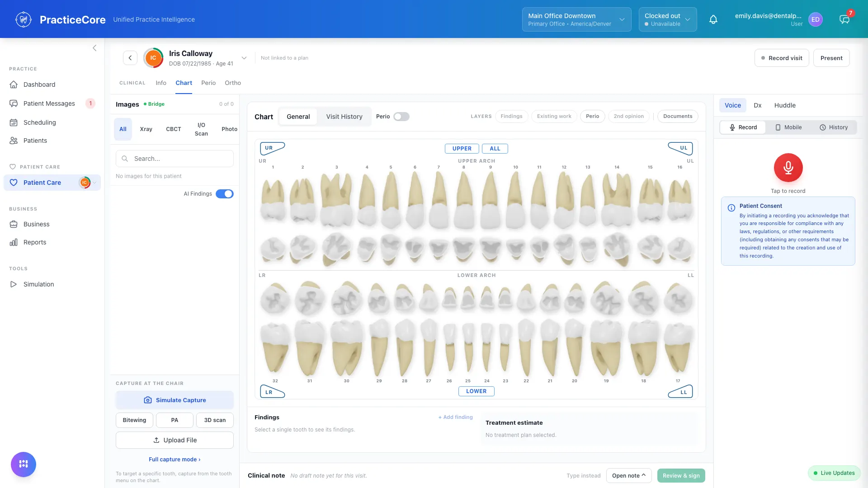Image resolution: width=868 pixels, height=488 pixels.
Task: Switch to the Visit History tab
Action: coord(344,117)
